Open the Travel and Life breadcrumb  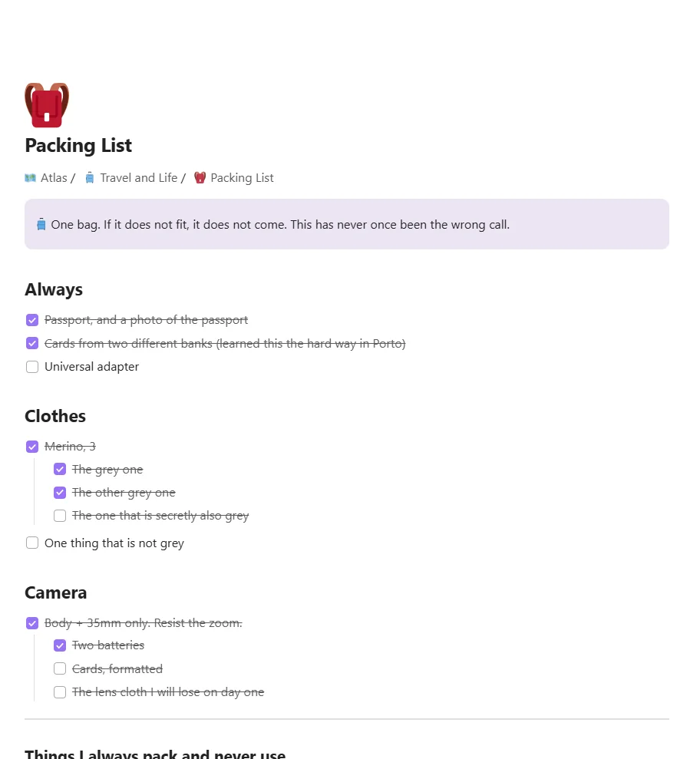click(x=139, y=178)
